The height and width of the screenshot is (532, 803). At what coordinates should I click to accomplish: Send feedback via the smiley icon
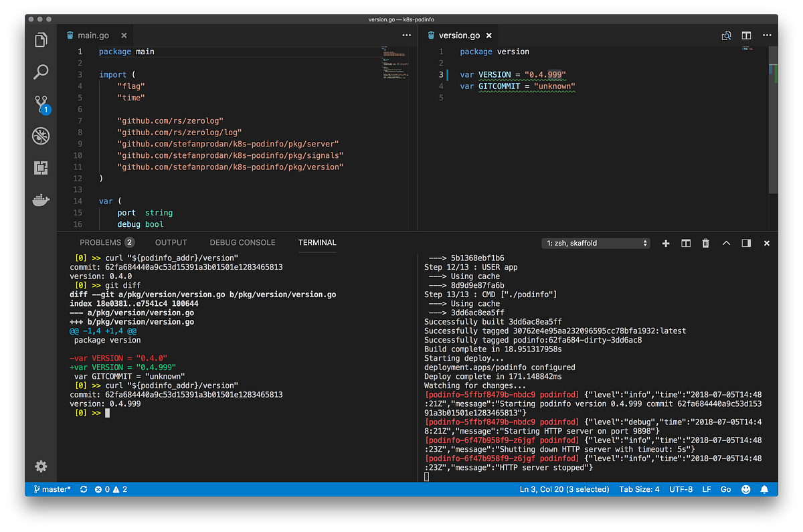pyautogui.click(x=745, y=489)
